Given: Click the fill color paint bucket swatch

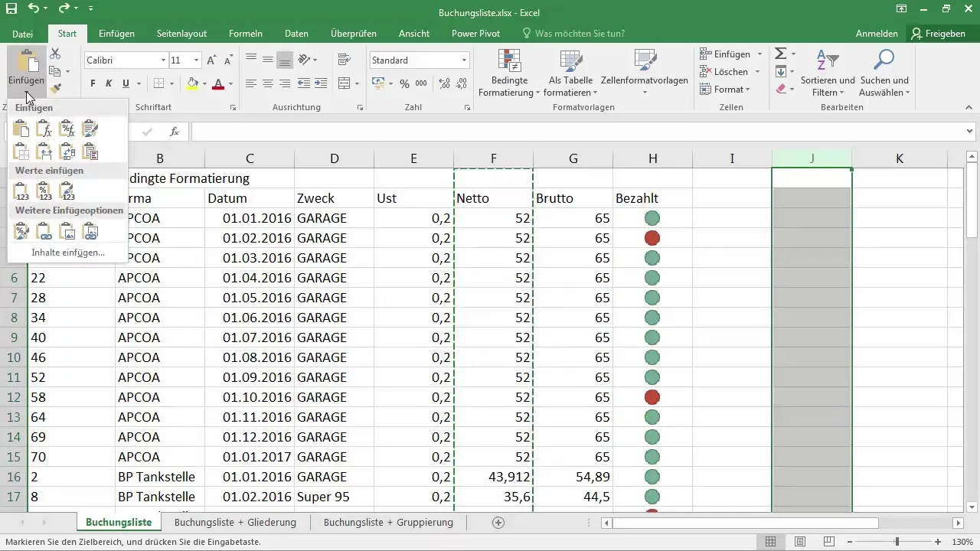Looking at the screenshot, I should point(192,83).
